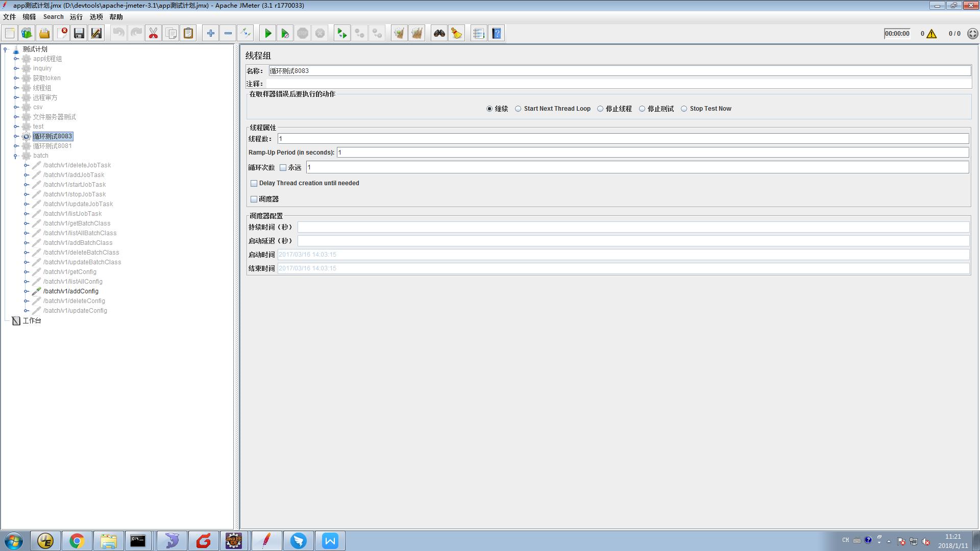This screenshot has width=980, height=551.
Task: Check Delay Thread creation until needed
Action: 254,183
